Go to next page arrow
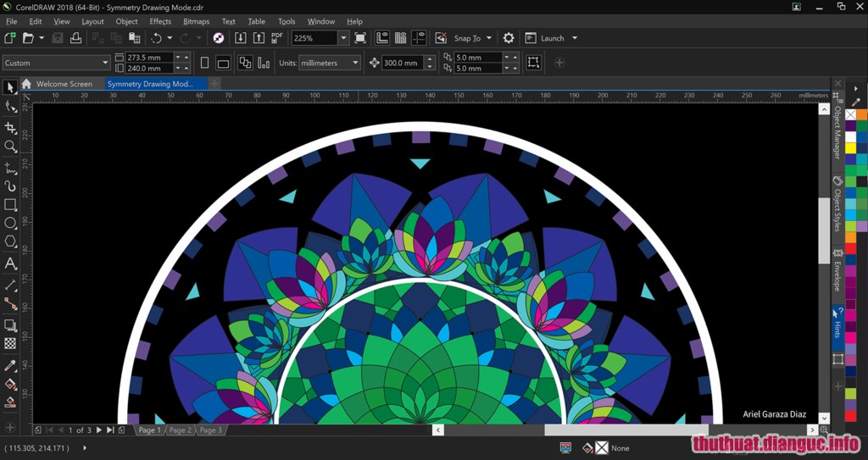This screenshot has width=868, height=460. coord(99,430)
